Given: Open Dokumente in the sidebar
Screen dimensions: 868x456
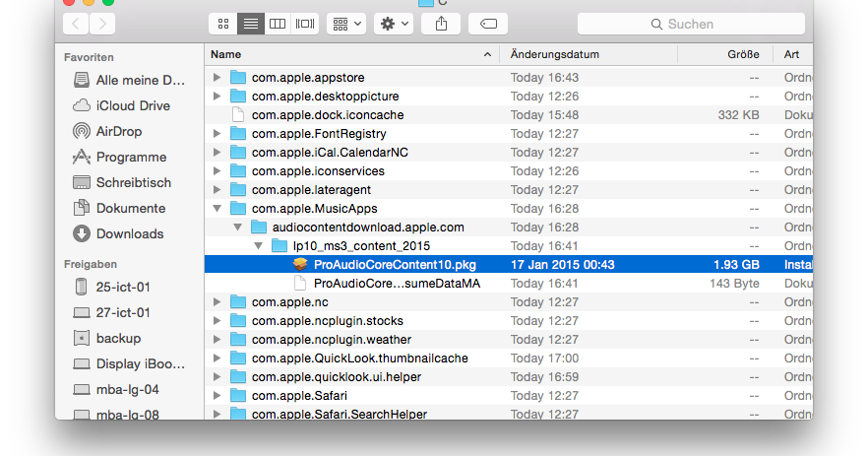Looking at the screenshot, I should point(120,208).
